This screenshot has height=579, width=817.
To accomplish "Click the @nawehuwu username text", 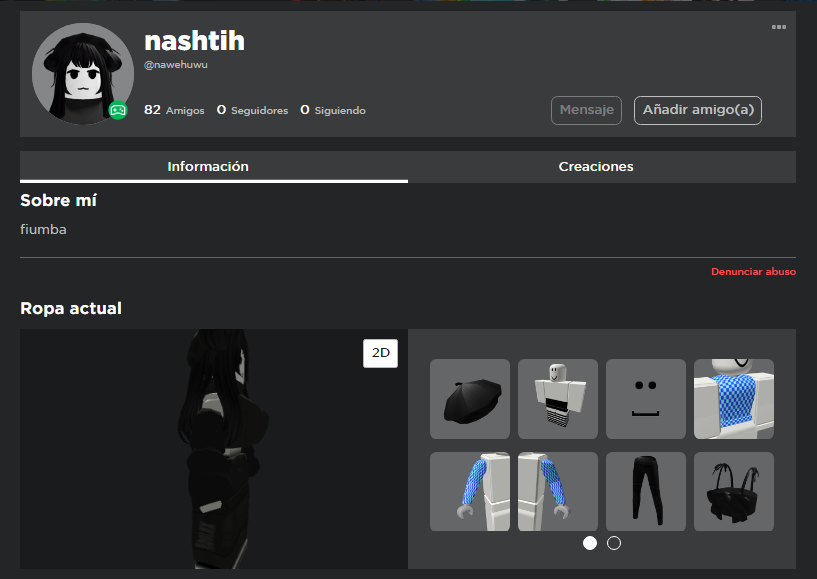I will [176, 65].
